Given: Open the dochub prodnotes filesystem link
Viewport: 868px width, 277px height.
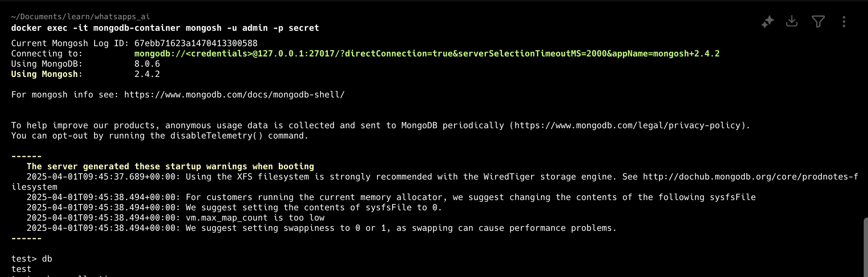Looking at the screenshot, I should click(x=750, y=177).
